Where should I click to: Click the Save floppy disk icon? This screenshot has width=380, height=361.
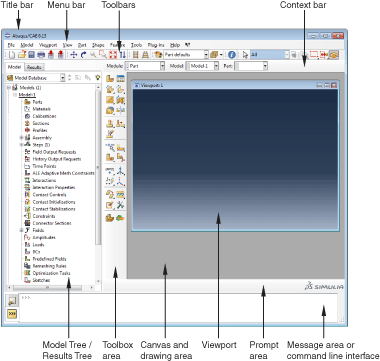pos(31,55)
